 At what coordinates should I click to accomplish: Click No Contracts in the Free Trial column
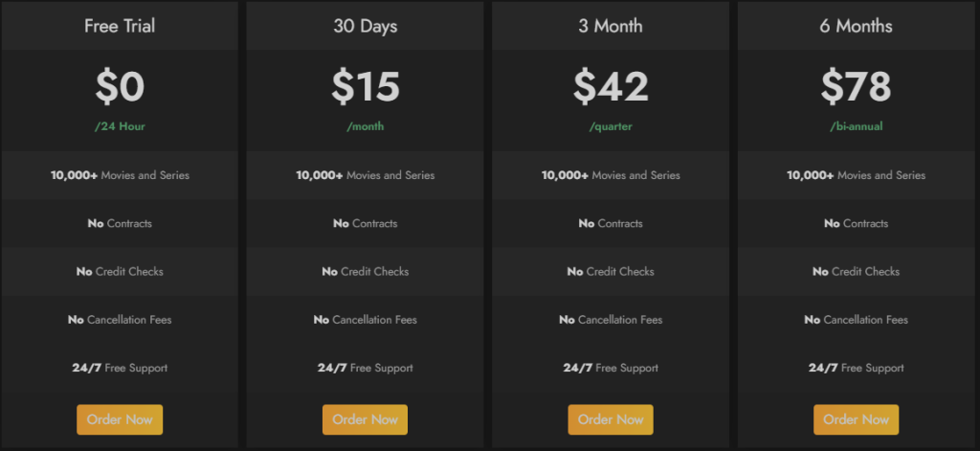point(120,223)
